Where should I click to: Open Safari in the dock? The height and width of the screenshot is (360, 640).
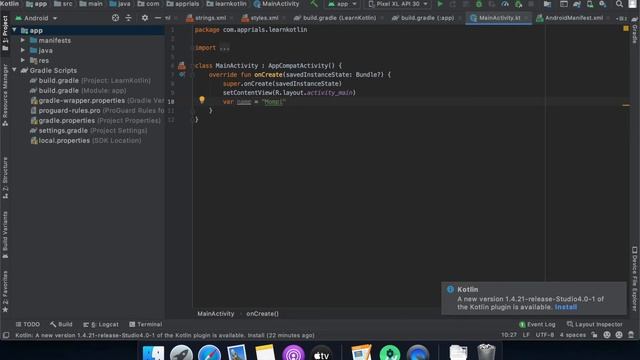[209, 353]
